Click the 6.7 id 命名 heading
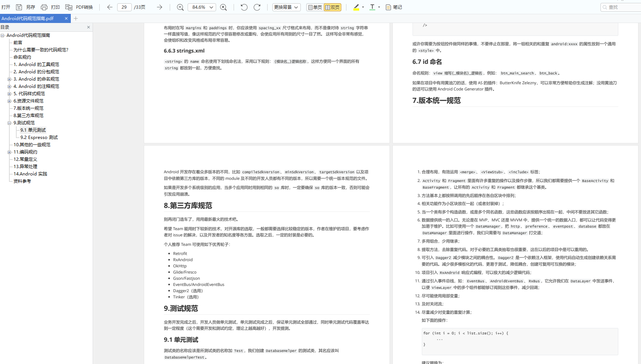This screenshot has height=364, width=641. (x=427, y=62)
